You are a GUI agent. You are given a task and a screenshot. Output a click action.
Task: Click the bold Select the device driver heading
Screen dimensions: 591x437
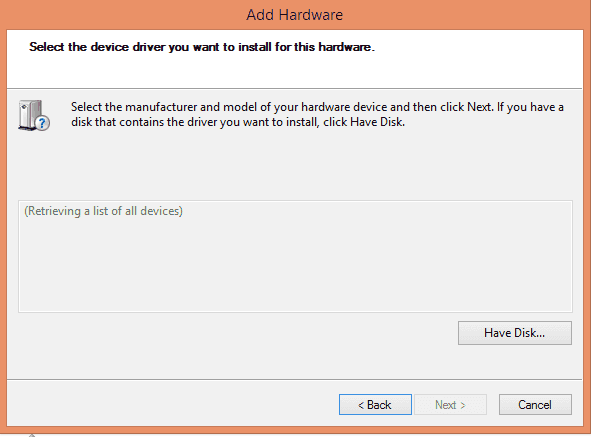[x=202, y=47]
